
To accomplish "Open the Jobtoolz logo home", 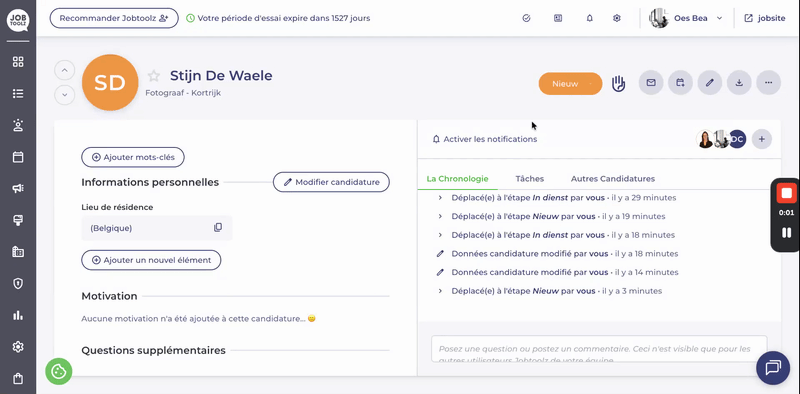I will pyautogui.click(x=18, y=20).
